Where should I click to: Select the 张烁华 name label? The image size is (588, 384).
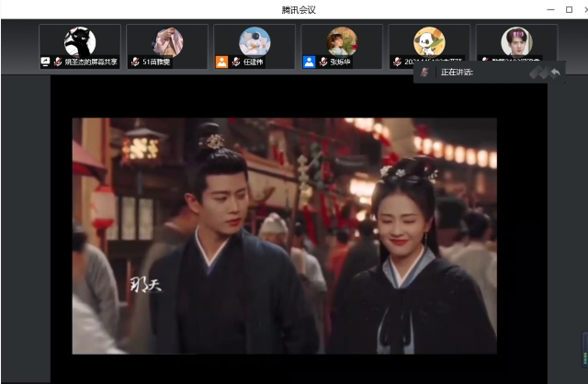[341, 62]
